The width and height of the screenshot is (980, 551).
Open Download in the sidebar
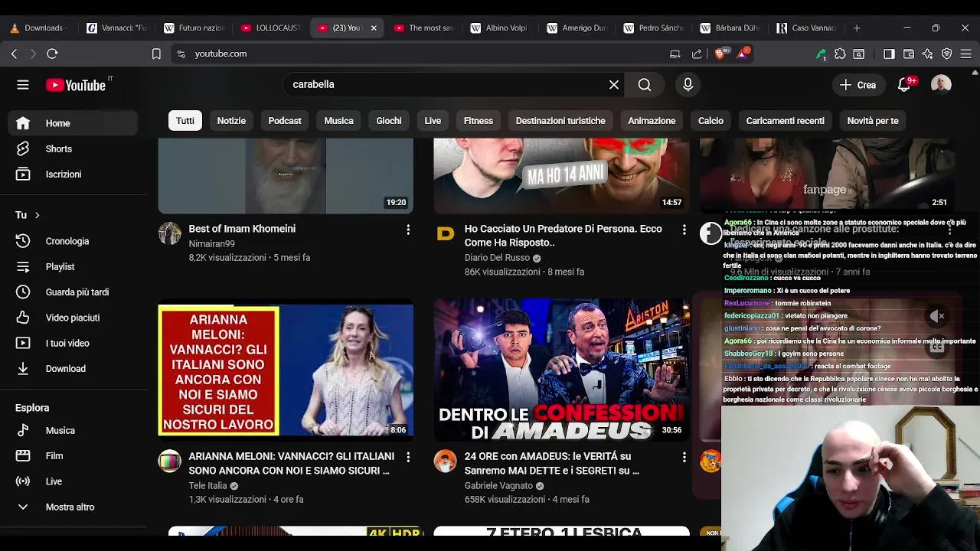(74, 368)
